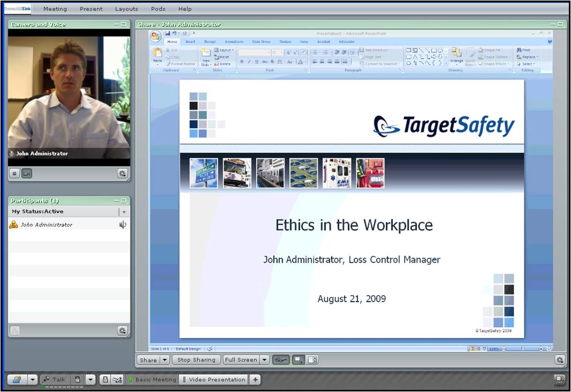Toggle the eyeglasses preview mode button
The image size is (571, 392).
(x=280, y=360)
